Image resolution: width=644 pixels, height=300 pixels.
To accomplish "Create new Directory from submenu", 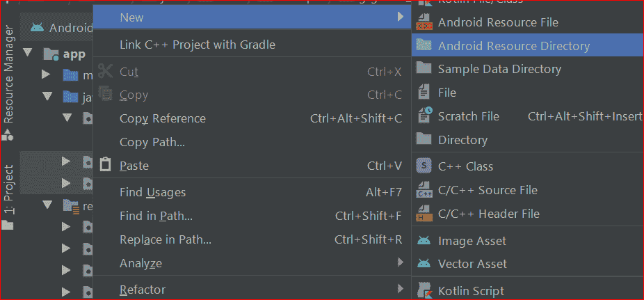I will pos(527,140).
